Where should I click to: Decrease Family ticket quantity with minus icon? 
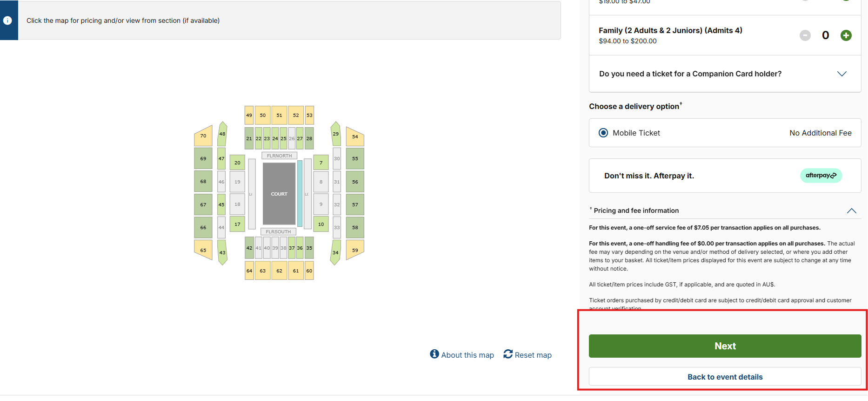[805, 35]
